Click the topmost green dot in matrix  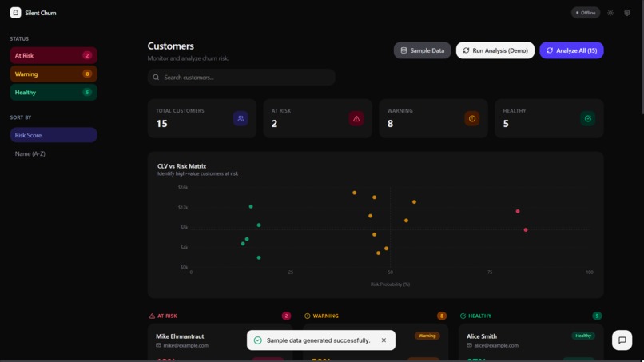(251, 207)
